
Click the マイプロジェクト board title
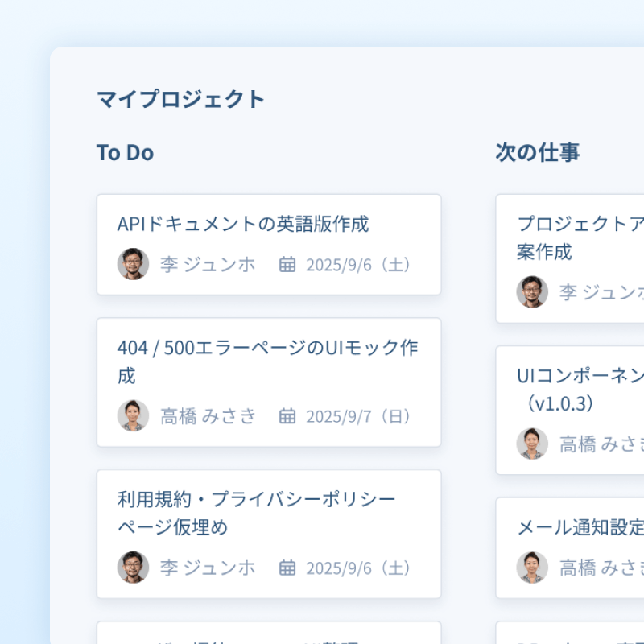(180, 99)
